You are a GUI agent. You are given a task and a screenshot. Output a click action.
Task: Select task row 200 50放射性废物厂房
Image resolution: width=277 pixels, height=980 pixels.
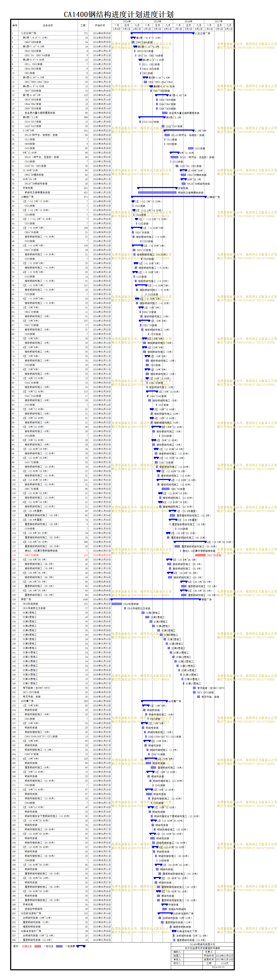[61, 913]
